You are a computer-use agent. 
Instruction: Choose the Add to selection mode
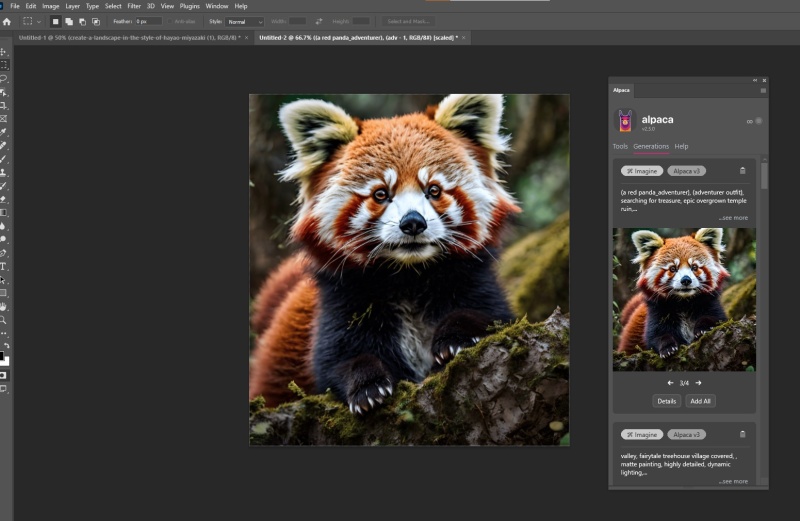pos(68,21)
